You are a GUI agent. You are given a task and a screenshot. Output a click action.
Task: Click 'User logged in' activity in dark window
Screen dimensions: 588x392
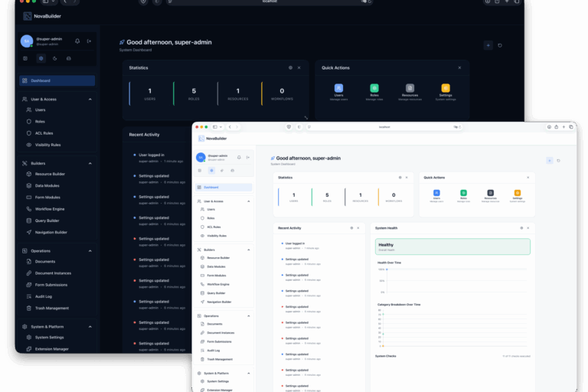(x=152, y=155)
